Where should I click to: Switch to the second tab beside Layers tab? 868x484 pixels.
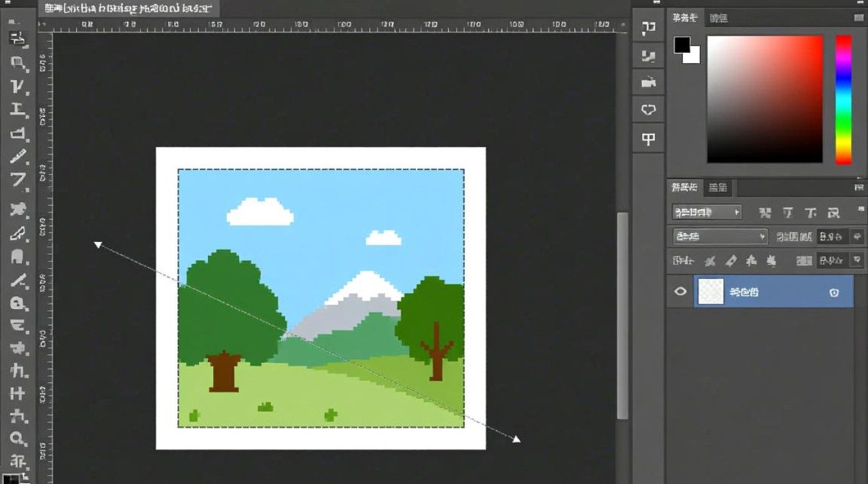point(718,188)
